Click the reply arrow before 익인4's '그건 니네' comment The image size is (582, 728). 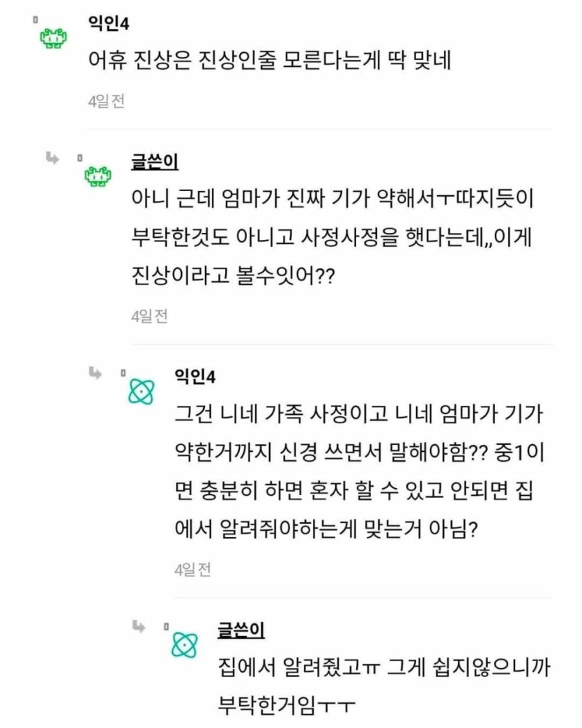[95, 373]
